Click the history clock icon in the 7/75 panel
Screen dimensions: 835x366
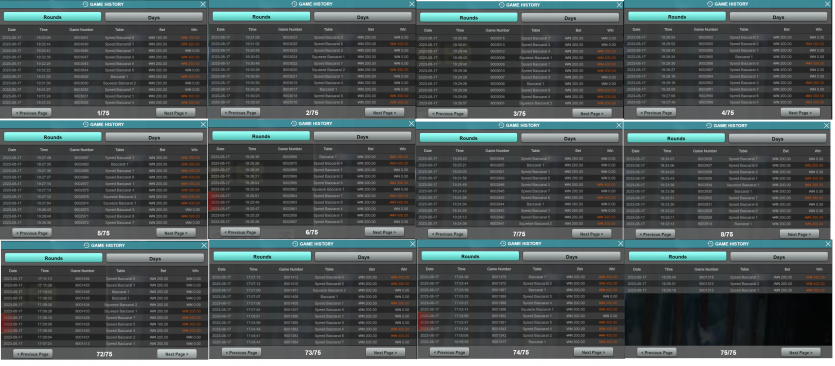pos(502,125)
